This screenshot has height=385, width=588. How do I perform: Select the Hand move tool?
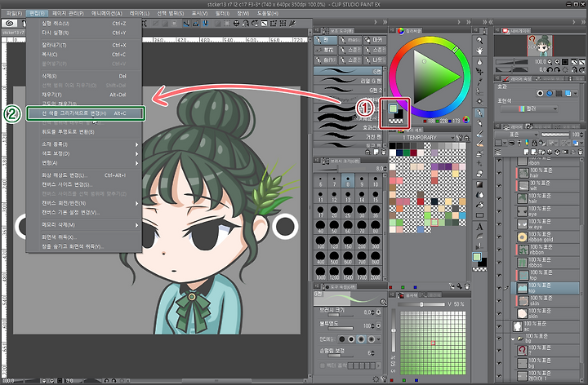(479, 51)
